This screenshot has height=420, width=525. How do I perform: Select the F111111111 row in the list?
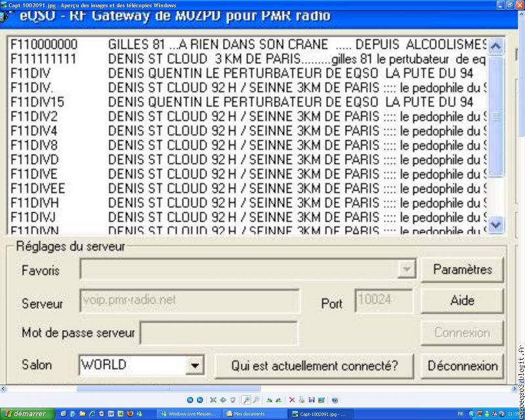pos(247,58)
